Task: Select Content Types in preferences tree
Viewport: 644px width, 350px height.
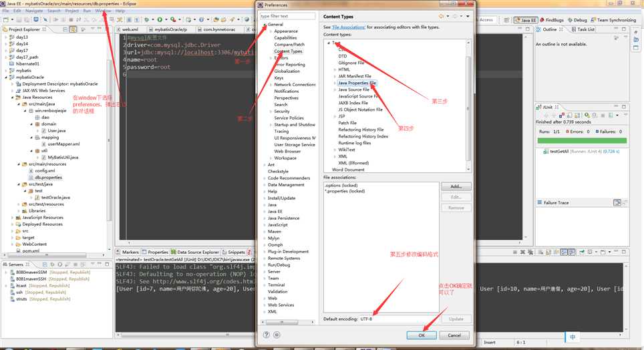Action: (x=288, y=51)
